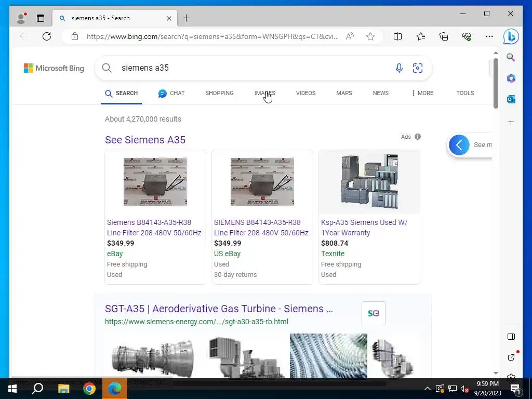Open the gas turbine engine thumbnail

coord(152,356)
